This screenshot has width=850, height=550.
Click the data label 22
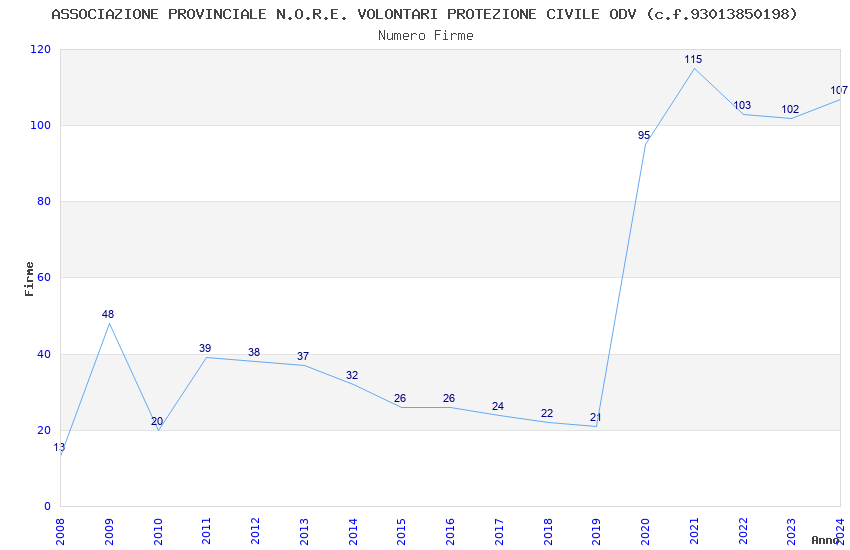point(547,413)
